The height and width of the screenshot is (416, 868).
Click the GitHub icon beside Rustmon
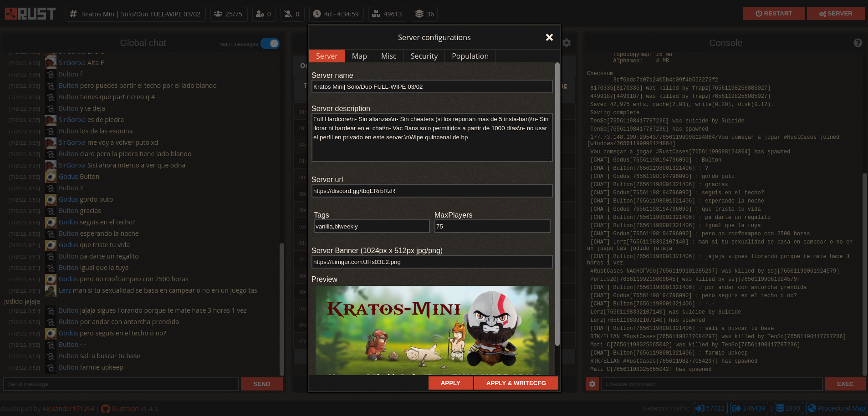click(x=106, y=409)
